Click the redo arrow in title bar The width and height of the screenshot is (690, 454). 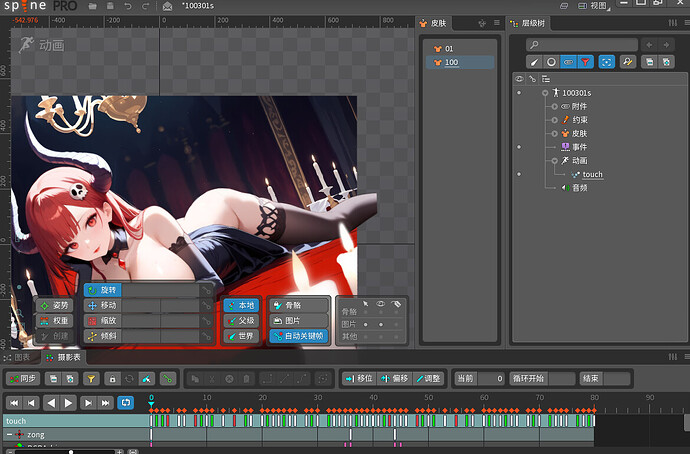(x=146, y=6)
